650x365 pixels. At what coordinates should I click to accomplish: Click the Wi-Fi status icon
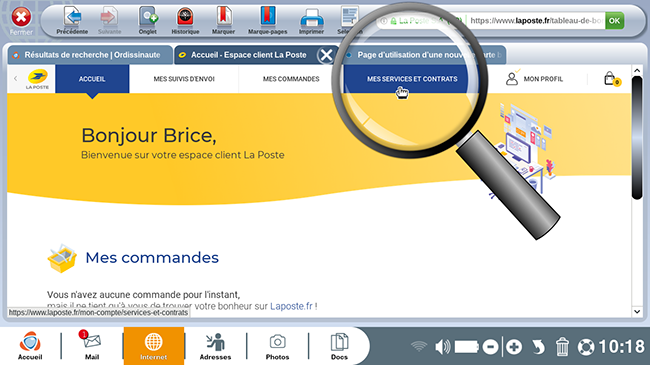(419, 346)
